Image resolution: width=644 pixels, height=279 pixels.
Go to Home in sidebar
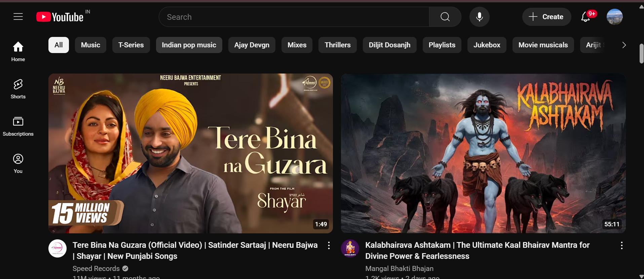pos(18,51)
